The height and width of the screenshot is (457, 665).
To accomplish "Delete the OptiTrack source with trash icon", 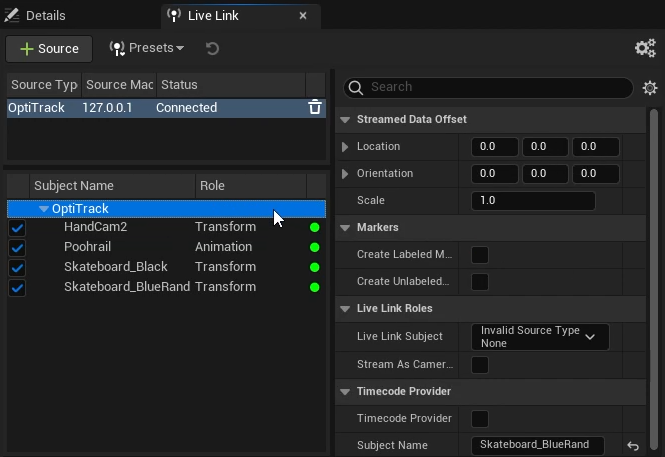I will pyautogui.click(x=315, y=108).
